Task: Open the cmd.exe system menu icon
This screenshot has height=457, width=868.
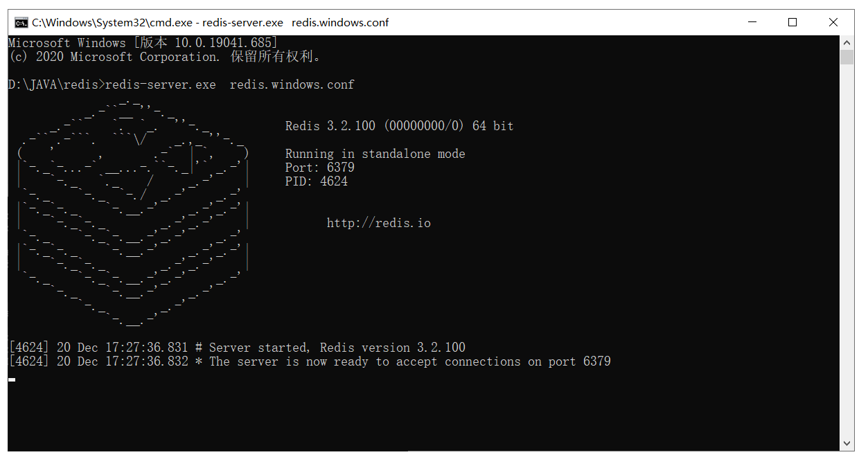Action: click(x=21, y=22)
